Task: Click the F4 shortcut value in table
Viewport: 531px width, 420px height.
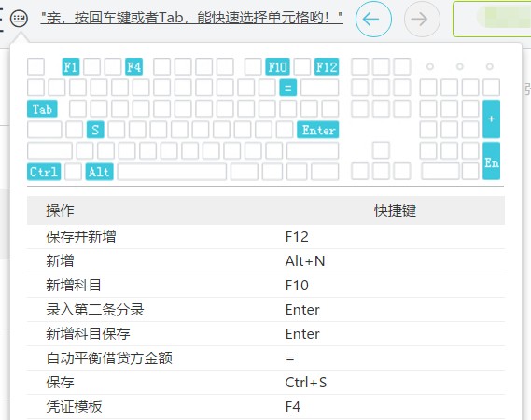Action: tap(293, 406)
